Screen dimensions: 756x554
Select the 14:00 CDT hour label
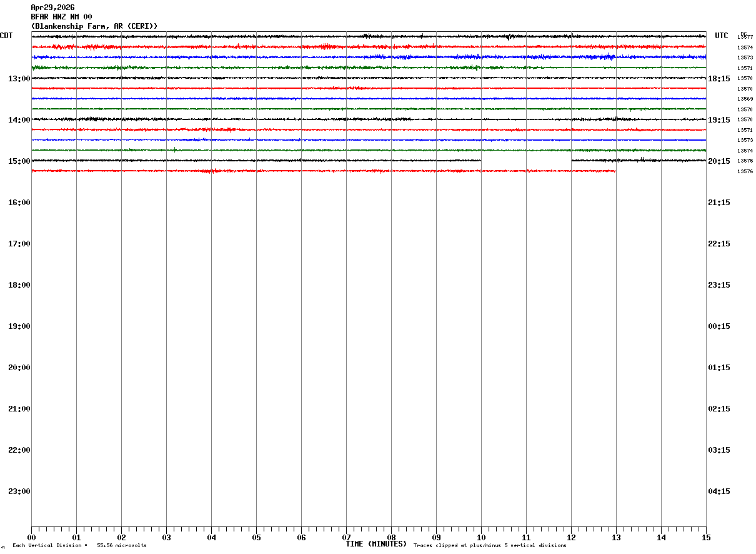tap(19, 120)
